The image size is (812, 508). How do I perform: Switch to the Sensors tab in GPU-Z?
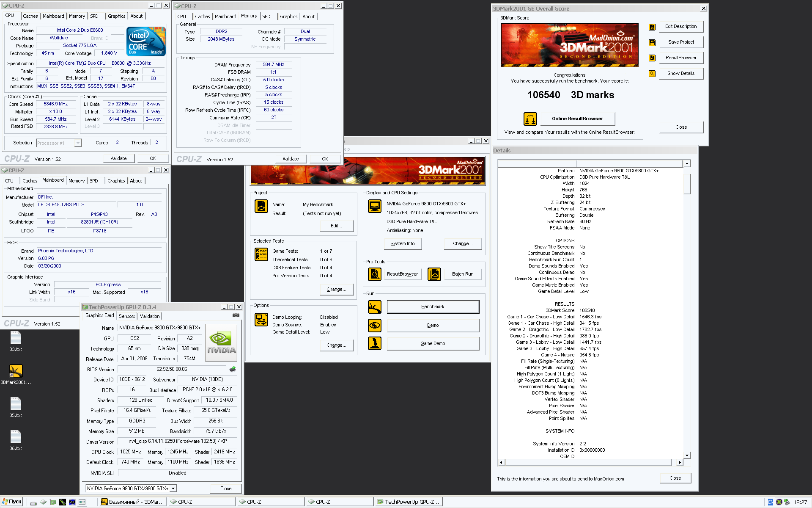coord(127,316)
